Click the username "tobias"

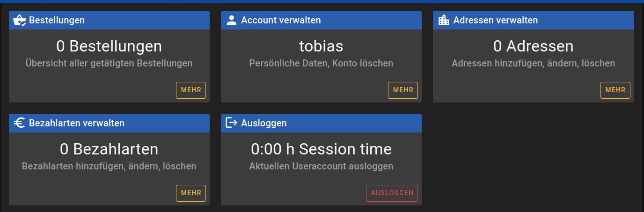[321, 46]
